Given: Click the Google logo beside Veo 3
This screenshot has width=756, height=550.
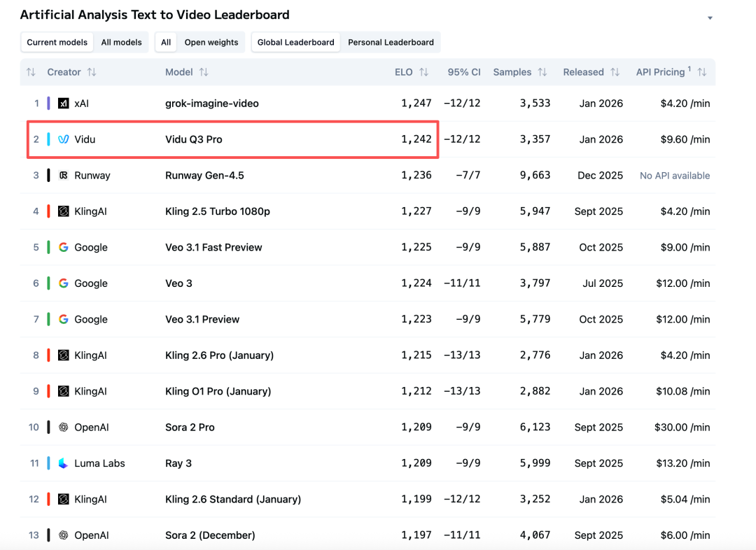Looking at the screenshot, I should (x=63, y=283).
